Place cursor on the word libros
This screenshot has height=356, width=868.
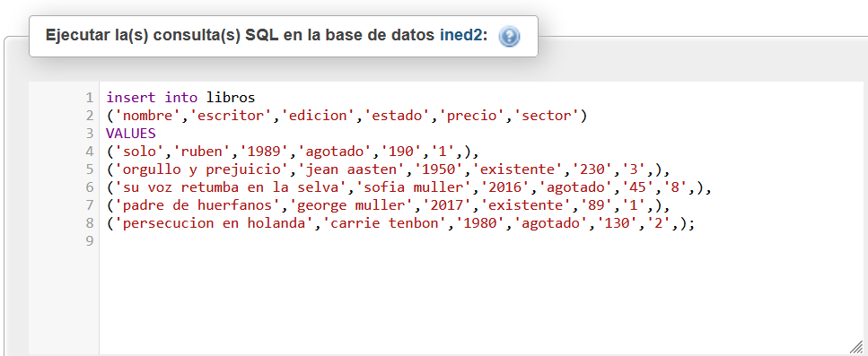pos(231,98)
